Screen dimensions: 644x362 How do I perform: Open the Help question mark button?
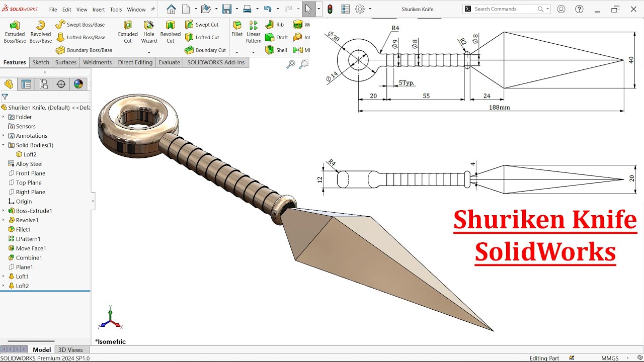coord(579,9)
